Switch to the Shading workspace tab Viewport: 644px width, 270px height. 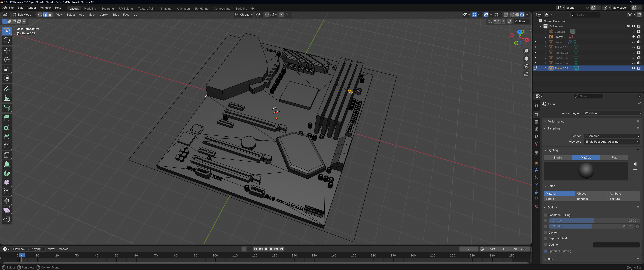[x=166, y=8]
